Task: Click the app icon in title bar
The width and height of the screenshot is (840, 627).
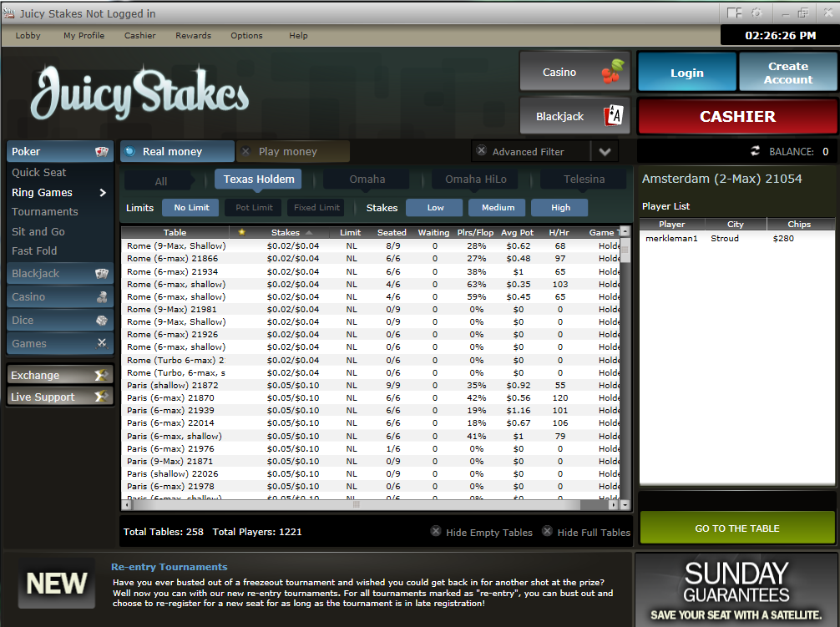Action: (8, 13)
